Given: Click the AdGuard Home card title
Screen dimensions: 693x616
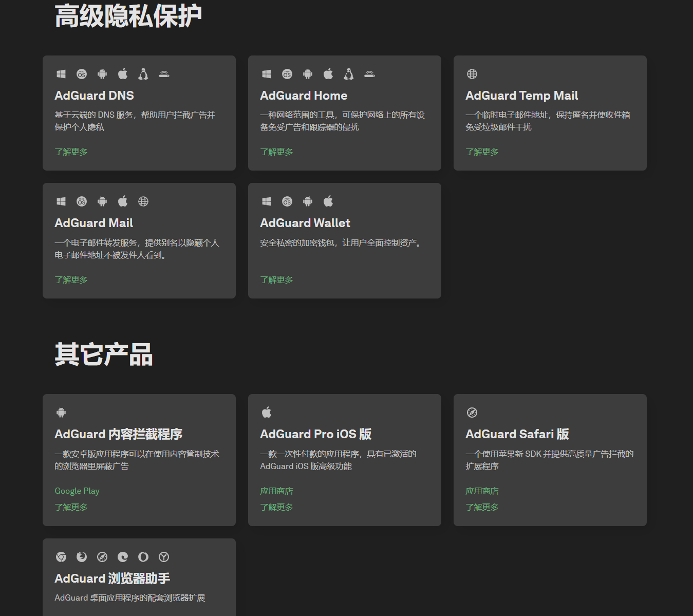Looking at the screenshot, I should 304,96.
